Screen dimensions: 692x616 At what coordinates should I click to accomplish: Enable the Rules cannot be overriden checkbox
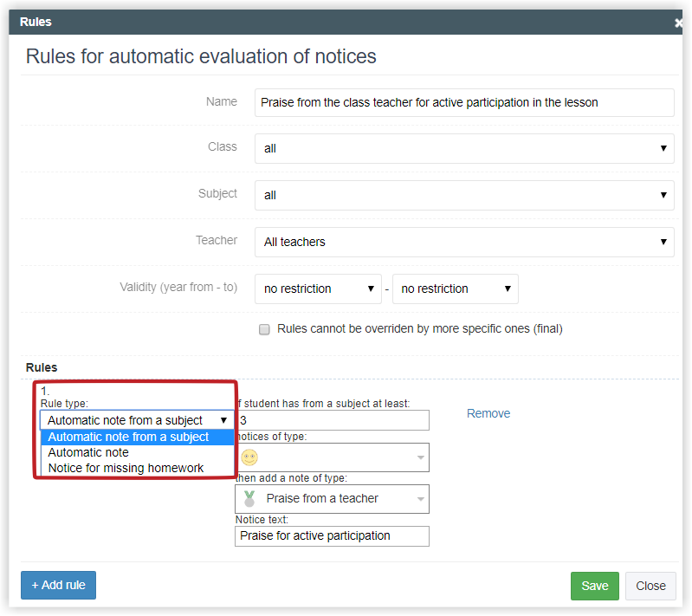(x=264, y=329)
